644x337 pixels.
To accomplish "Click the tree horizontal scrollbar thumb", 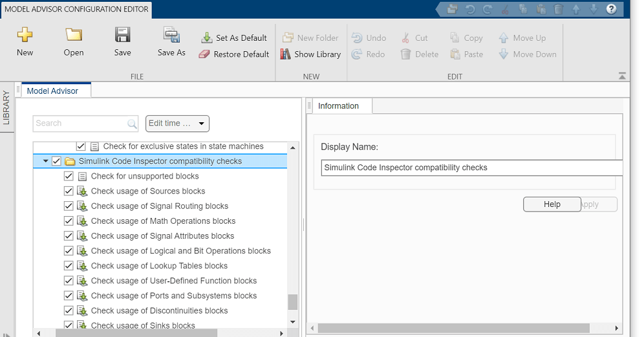I will [136, 333].
